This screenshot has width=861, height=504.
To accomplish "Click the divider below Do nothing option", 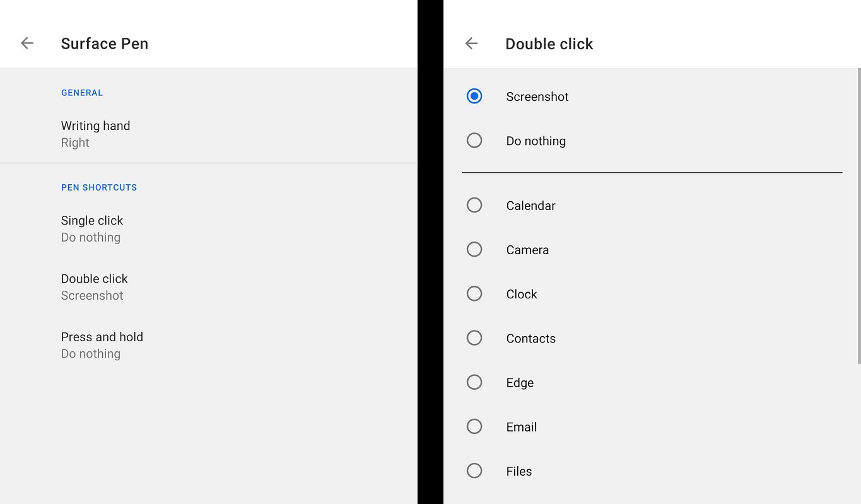I will [x=652, y=171].
